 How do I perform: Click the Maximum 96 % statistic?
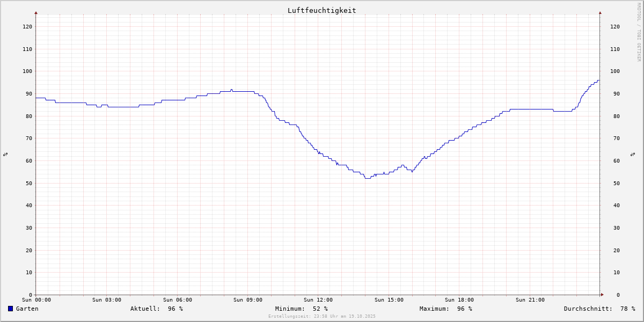[x=445, y=309]
